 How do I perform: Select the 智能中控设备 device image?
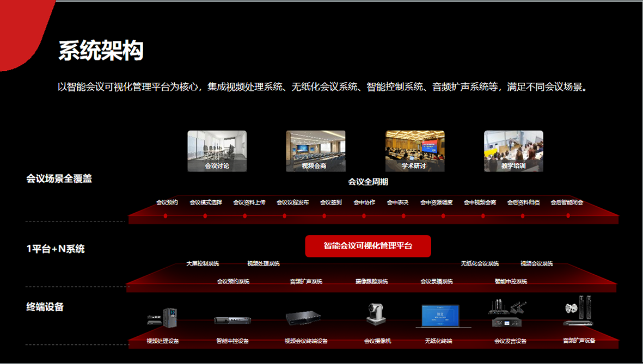pyautogui.click(x=232, y=320)
